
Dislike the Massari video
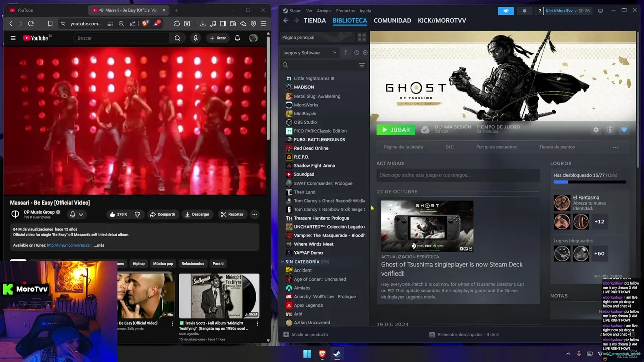[137, 214]
